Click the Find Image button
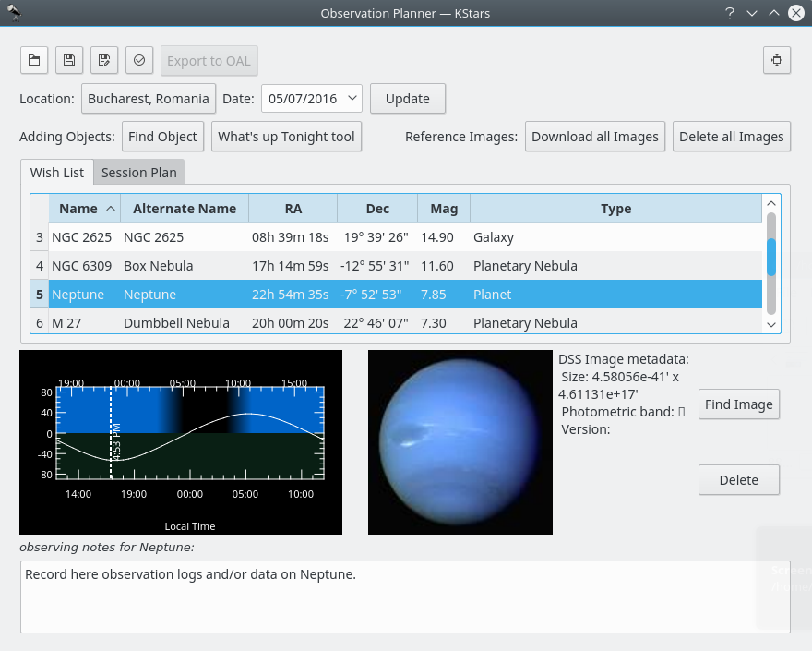 (738, 404)
